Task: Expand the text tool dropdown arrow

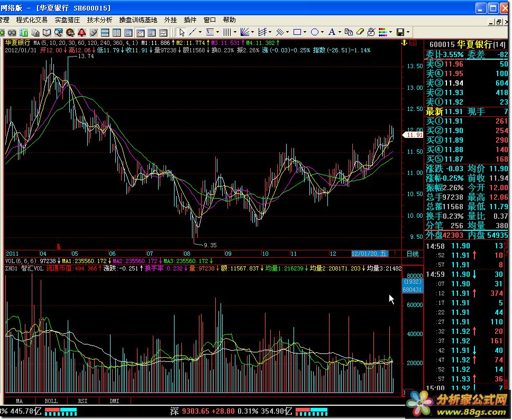Action: click(340, 32)
